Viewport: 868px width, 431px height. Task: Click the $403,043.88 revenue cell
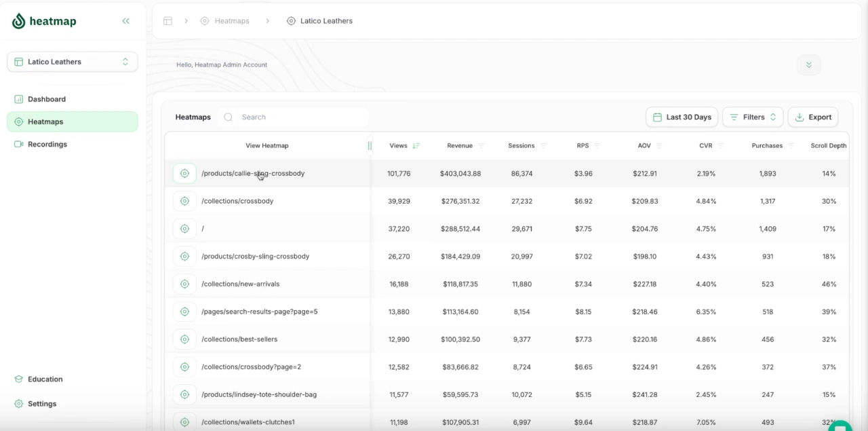tap(460, 174)
